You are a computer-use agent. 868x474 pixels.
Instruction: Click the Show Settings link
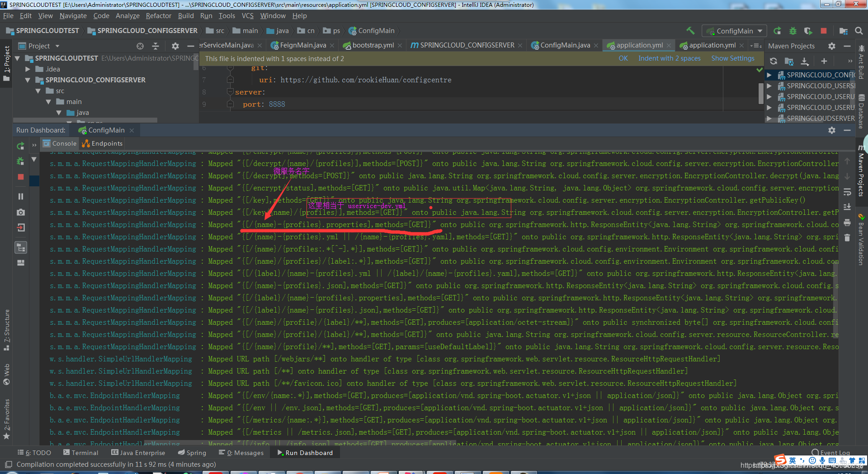point(733,58)
